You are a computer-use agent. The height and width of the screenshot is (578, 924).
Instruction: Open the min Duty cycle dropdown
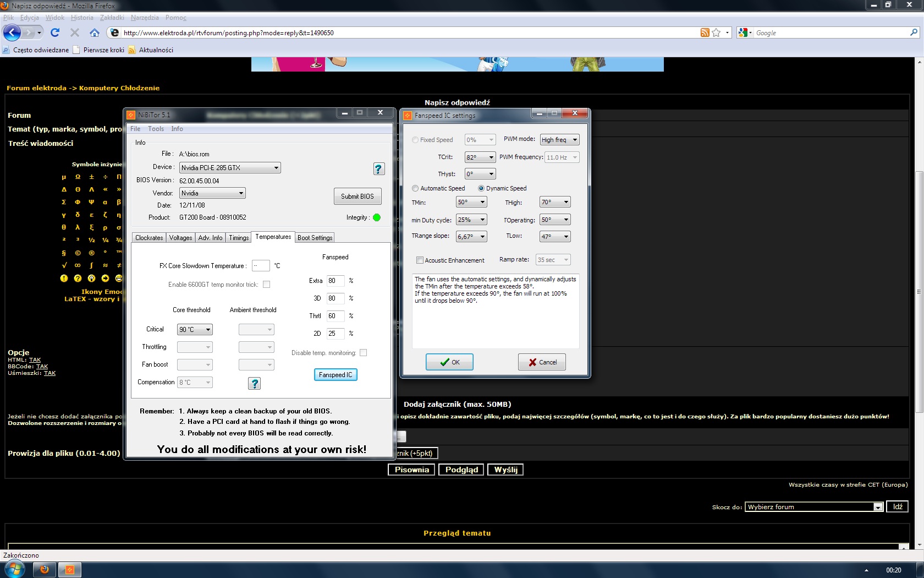tap(471, 220)
